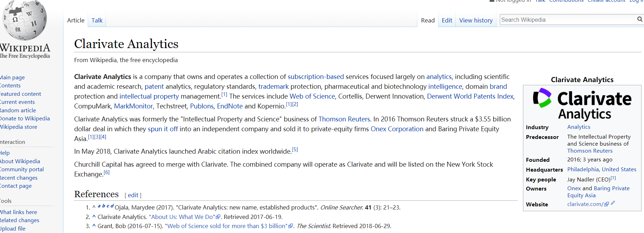
Task: Click the Clarivate Analytics logo image
Action: 582,104
